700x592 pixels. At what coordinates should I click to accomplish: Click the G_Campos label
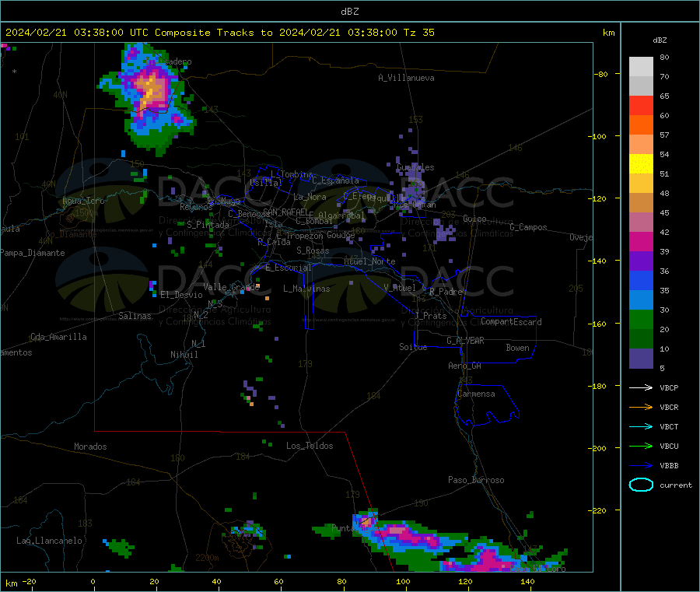point(528,227)
